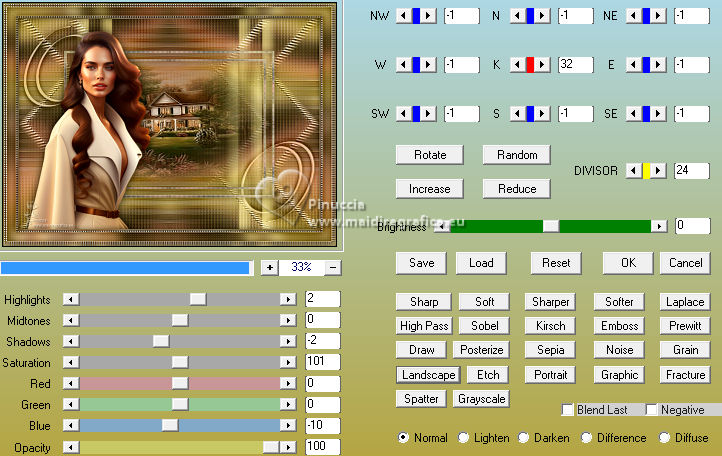Viewport: 722px width, 456px height.
Task: Click Highlights left arrow
Action: [x=71, y=299]
